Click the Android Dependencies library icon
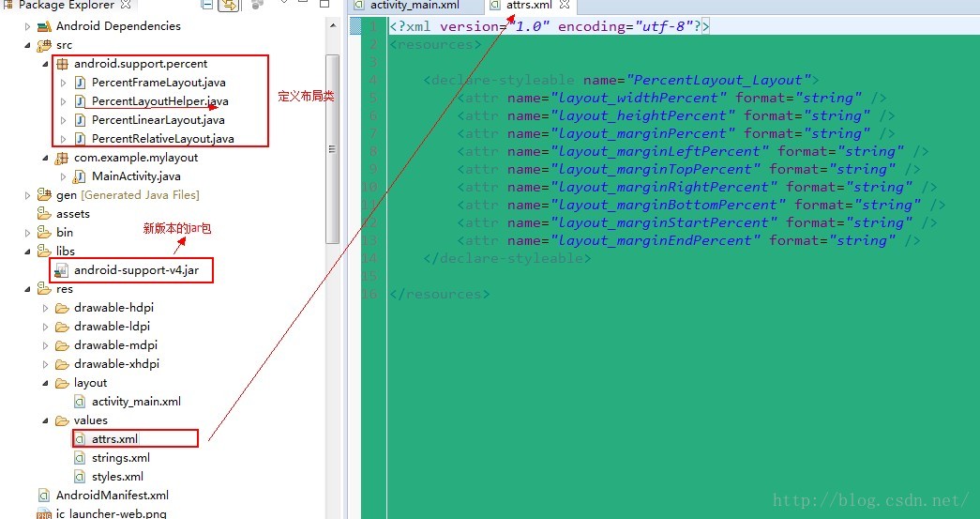Screen dimensions: 980x519 (44, 26)
